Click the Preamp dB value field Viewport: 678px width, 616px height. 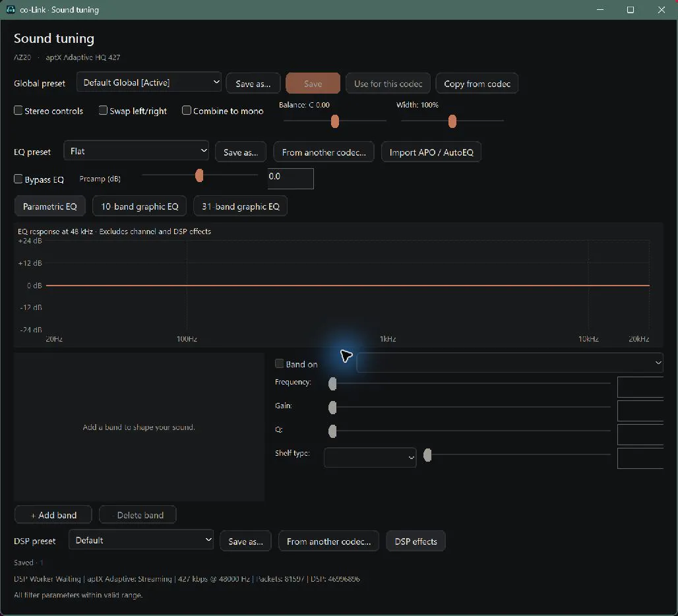(291, 179)
